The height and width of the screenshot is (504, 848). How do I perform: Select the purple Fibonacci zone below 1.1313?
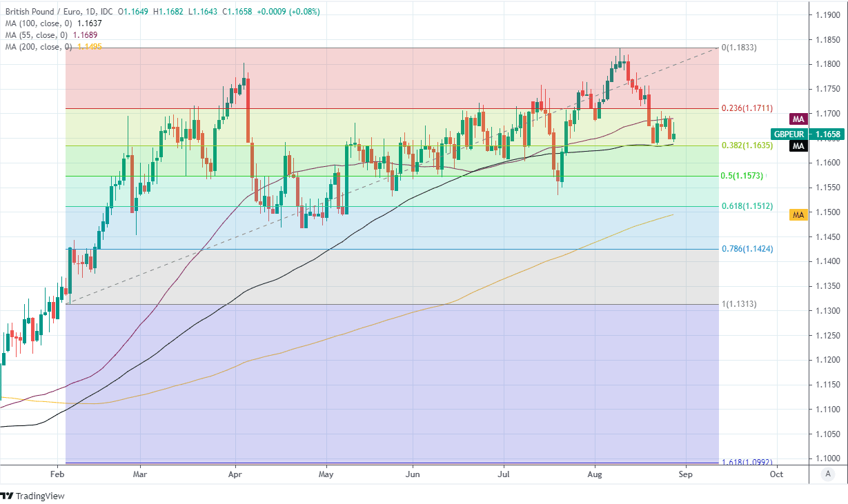386,386
